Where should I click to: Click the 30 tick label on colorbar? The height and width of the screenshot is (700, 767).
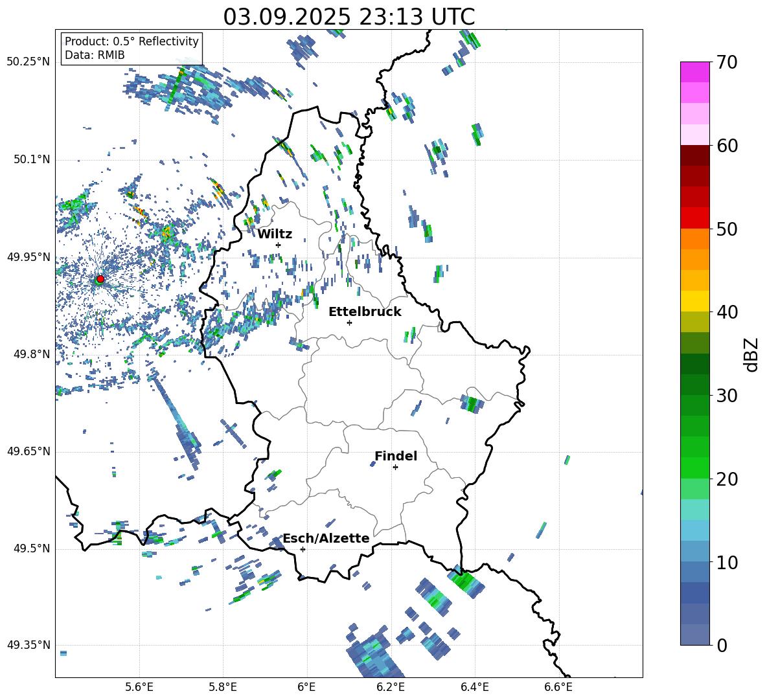[727, 396]
